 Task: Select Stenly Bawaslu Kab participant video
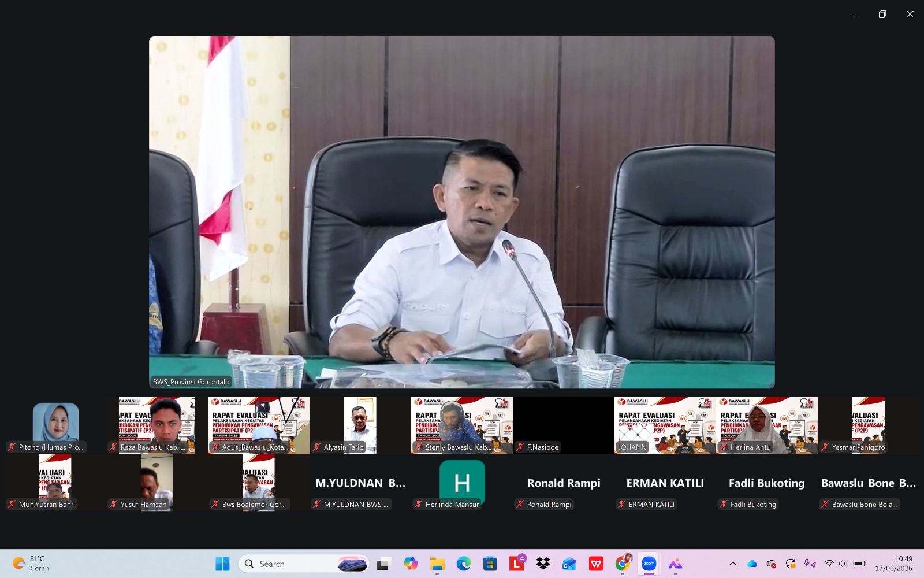coord(462,425)
